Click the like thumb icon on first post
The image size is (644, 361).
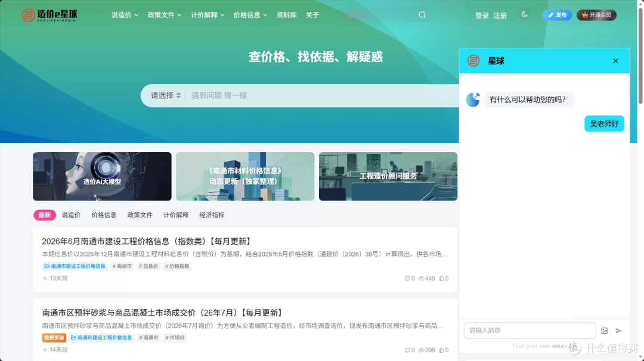[x=441, y=278]
